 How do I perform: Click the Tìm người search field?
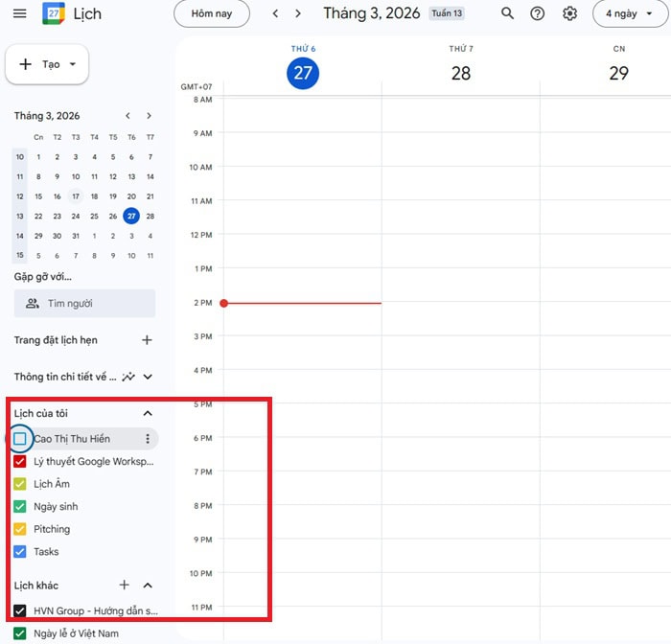[84, 304]
